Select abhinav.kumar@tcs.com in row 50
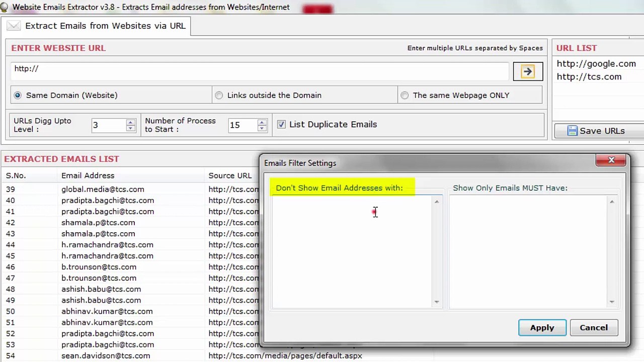The height and width of the screenshot is (362, 644). pyautogui.click(x=107, y=311)
